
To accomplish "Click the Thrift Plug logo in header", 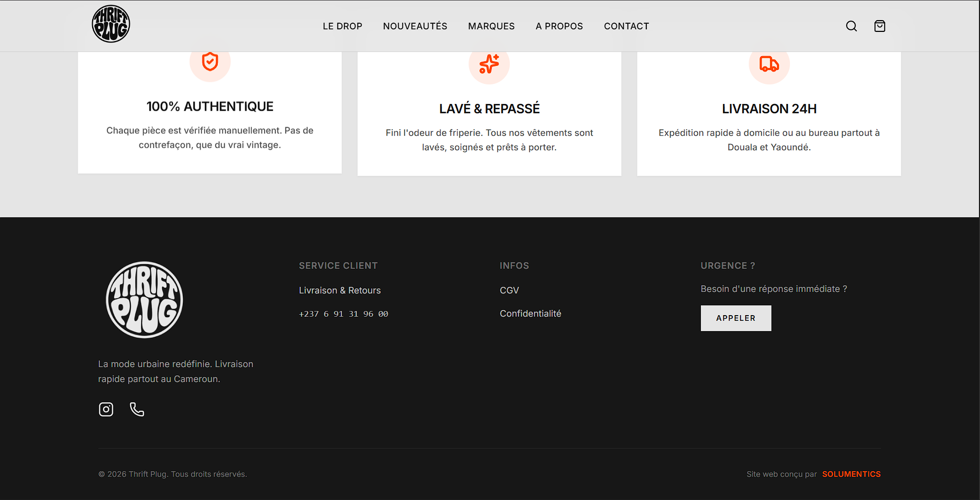I will click(111, 24).
